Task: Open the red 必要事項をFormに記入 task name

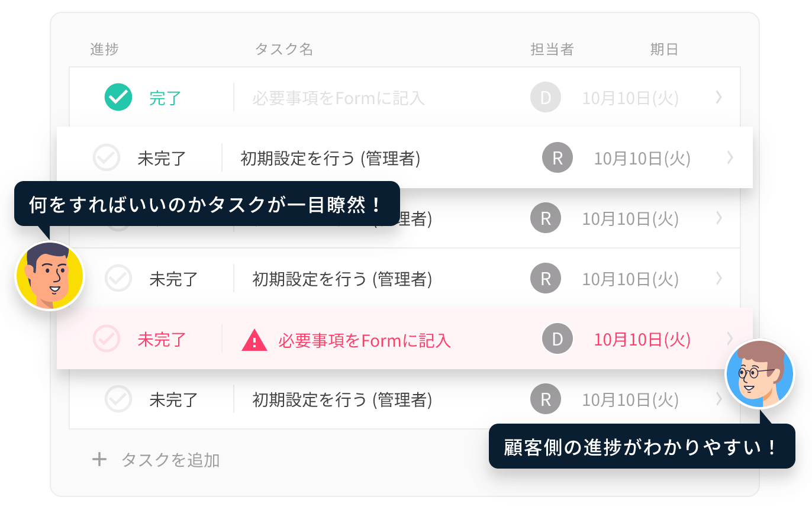Action: tap(365, 340)
